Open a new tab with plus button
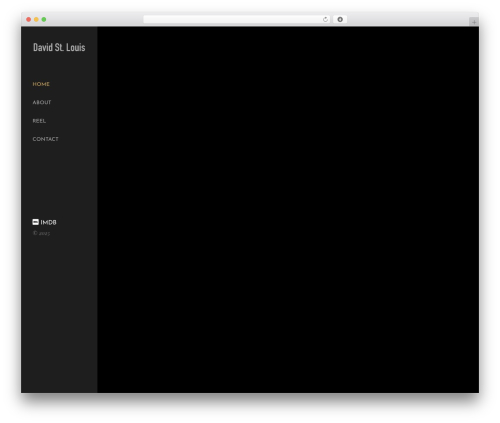 pyautogui.click(x=474, y=22)
